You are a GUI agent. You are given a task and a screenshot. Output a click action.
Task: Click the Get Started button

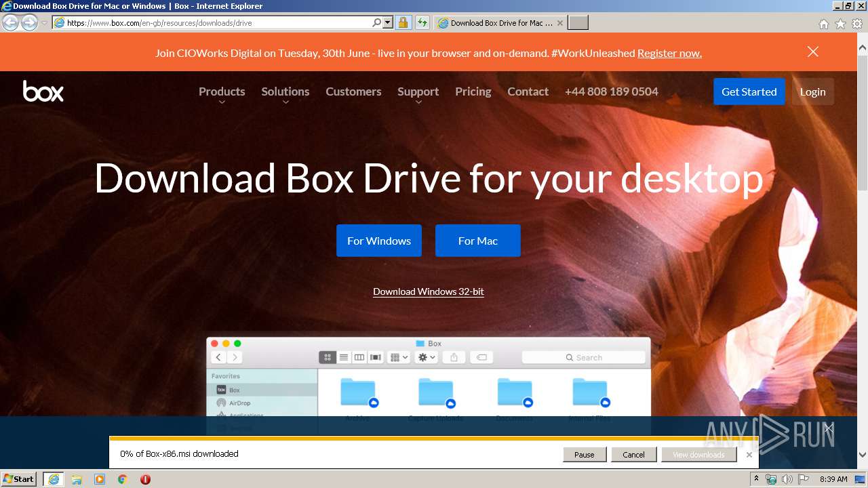pyautogui.click(x=749, y=91)
